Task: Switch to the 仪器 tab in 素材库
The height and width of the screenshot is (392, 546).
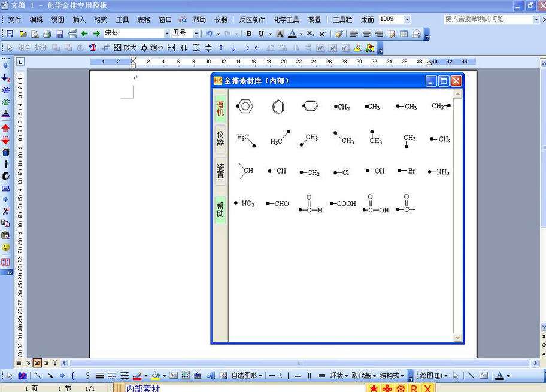Action: pos(220,139)
